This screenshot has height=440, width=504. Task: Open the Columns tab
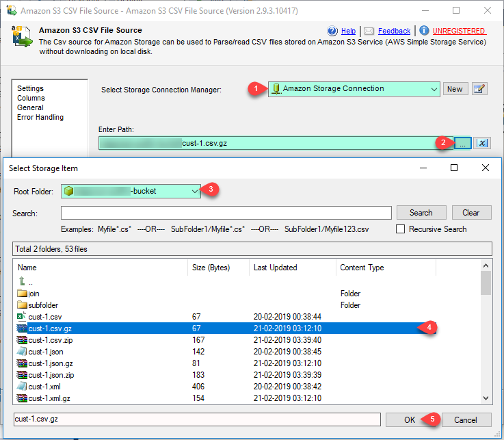pyautogui.click(x=31, y=98)
